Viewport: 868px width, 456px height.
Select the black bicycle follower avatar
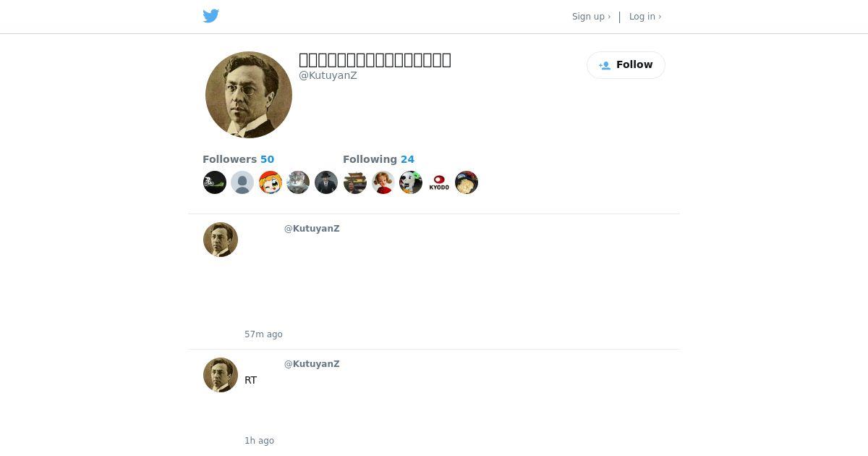(215, 182)
